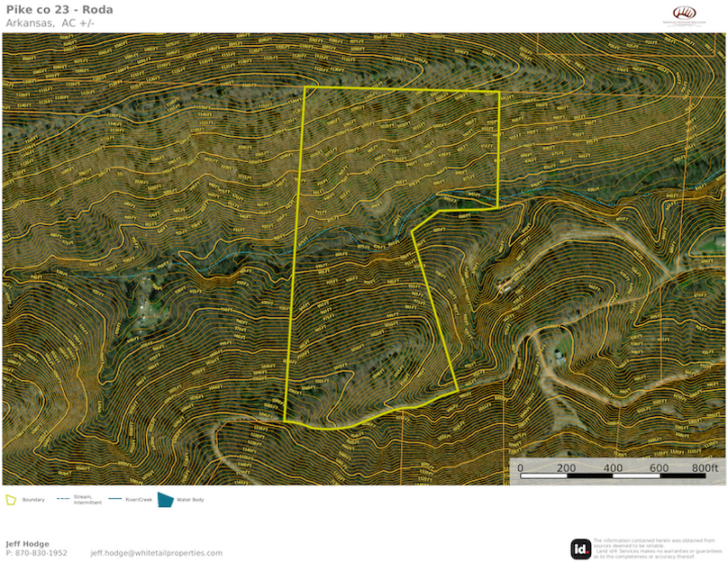Click the Whitetail Properties logo in the header
The height and width of the screenshot is (562, 728).
click(684, 15)
